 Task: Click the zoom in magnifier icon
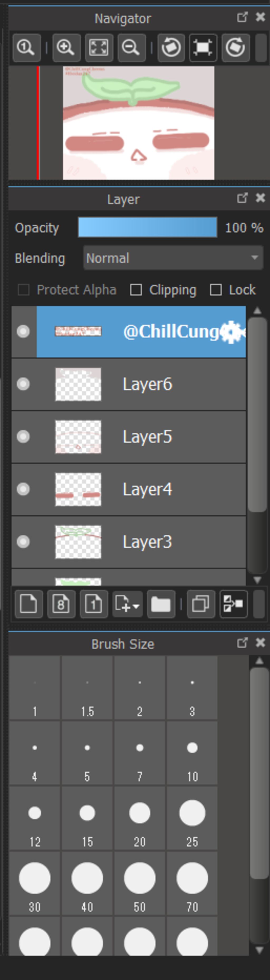pyautogui.click(x=66, y=48)
